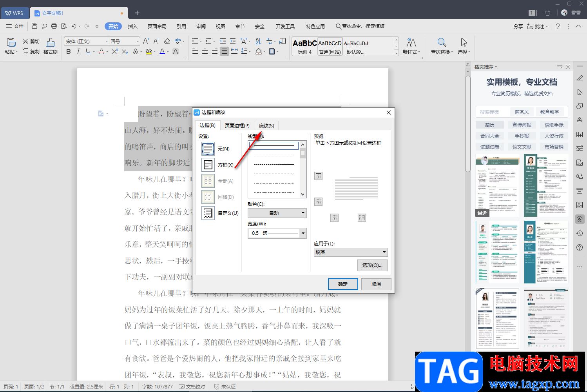Switch to the 底纹(S) shading tab
This screenshot has height=392, width=587.
[x=266, y=125]
